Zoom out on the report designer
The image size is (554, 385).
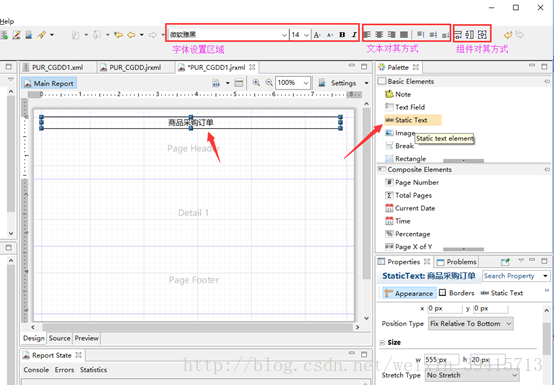click(x=269, y=83)
